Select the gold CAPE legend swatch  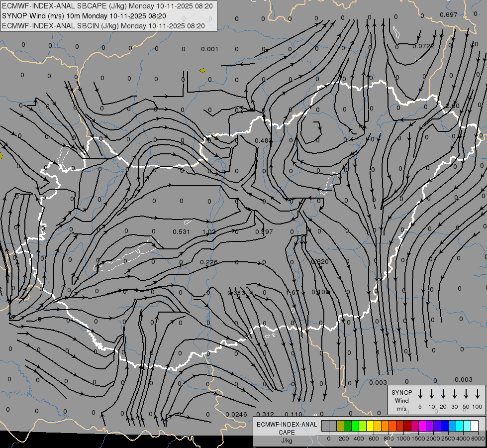coord(378,426)
